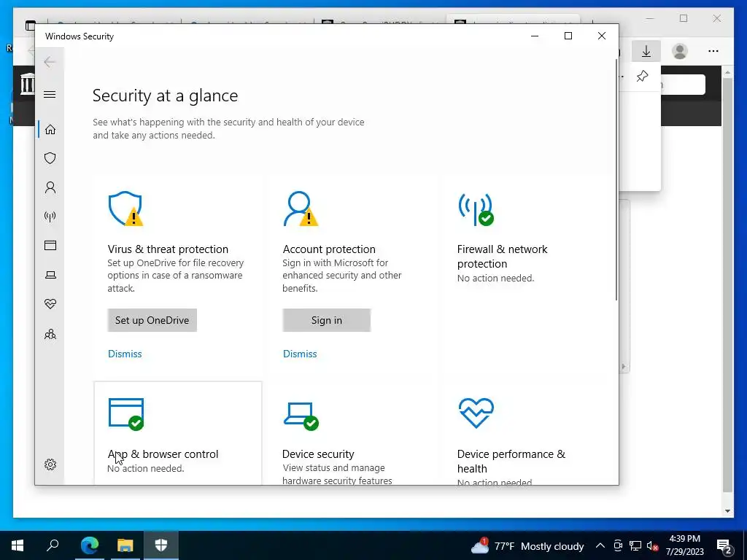The height and width of the screenshot is (560, 747).
Task: Open Virus & threat protection heading
Action: pos(168,249)
